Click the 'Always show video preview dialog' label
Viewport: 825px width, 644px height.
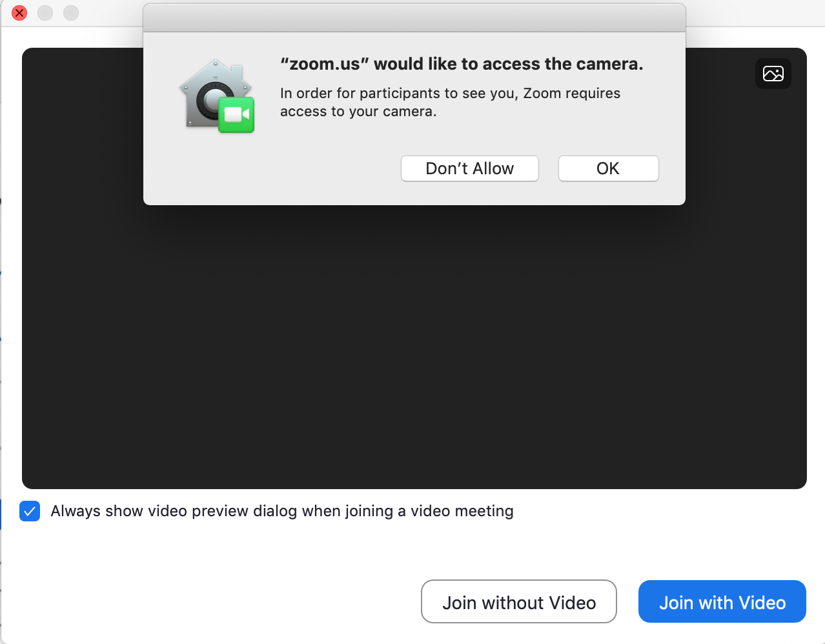(282, 511)
